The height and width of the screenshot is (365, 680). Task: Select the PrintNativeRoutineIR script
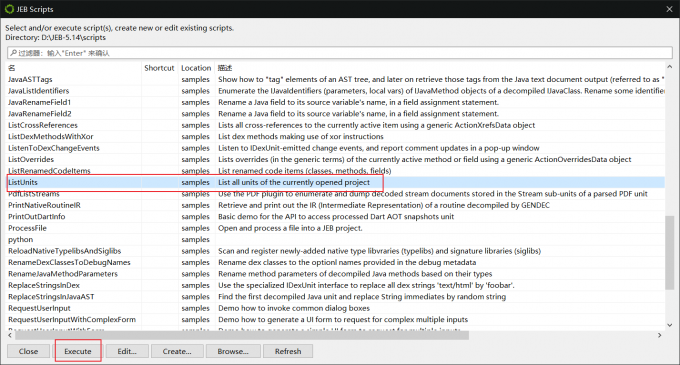(x=44, y=205)
